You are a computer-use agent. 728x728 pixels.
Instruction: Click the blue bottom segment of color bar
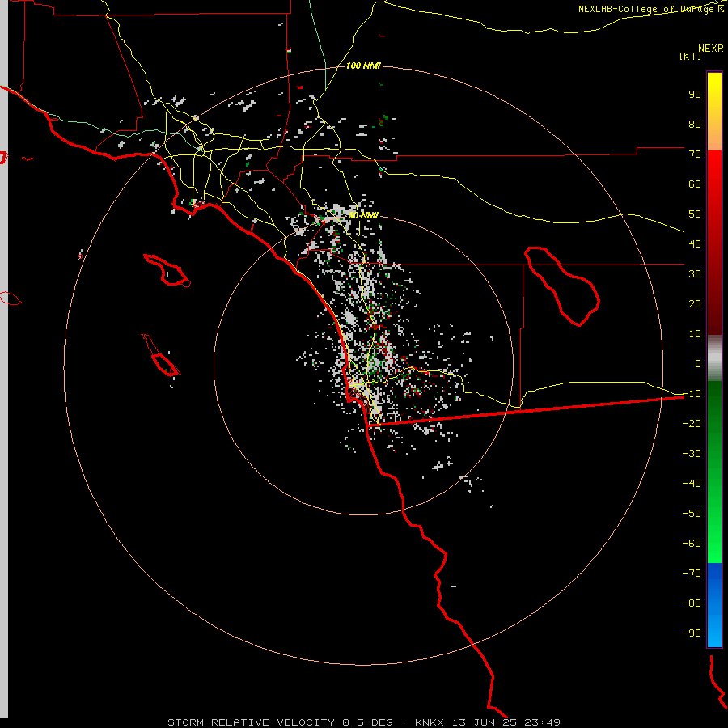coord(714,605)
